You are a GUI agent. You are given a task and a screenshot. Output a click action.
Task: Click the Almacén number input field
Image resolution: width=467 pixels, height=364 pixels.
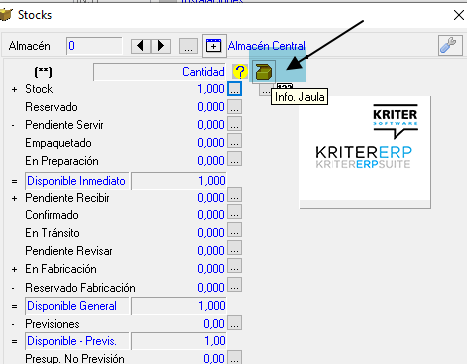[x=94, y=46]
